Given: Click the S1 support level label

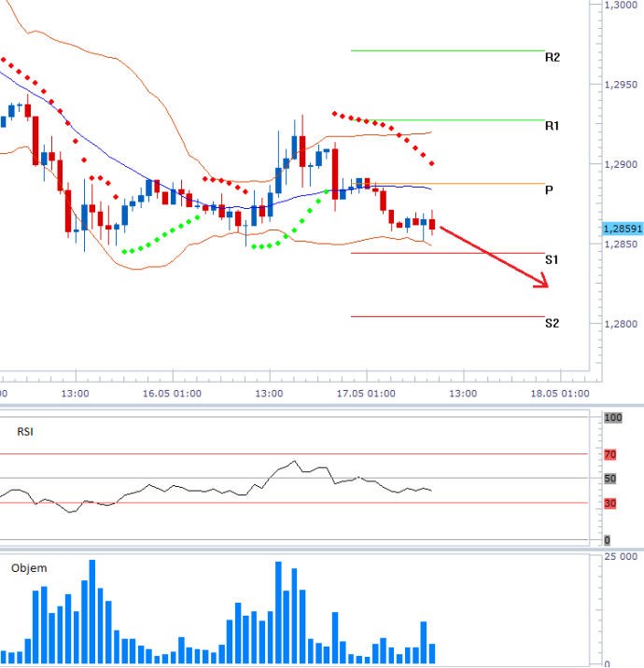Looking at the screenshot, I should pos(552,260).
